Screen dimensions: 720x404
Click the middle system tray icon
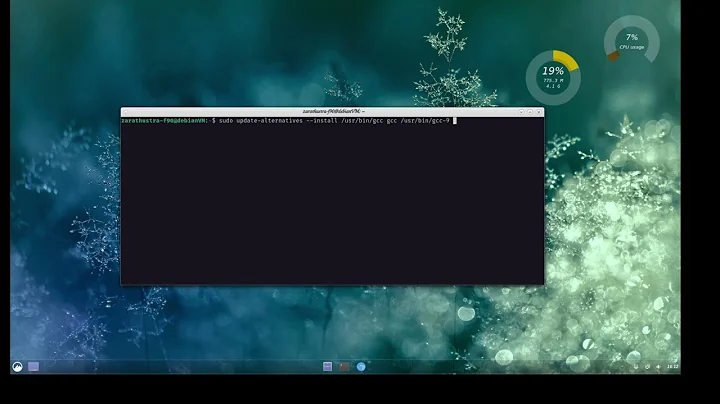(647, 367)
